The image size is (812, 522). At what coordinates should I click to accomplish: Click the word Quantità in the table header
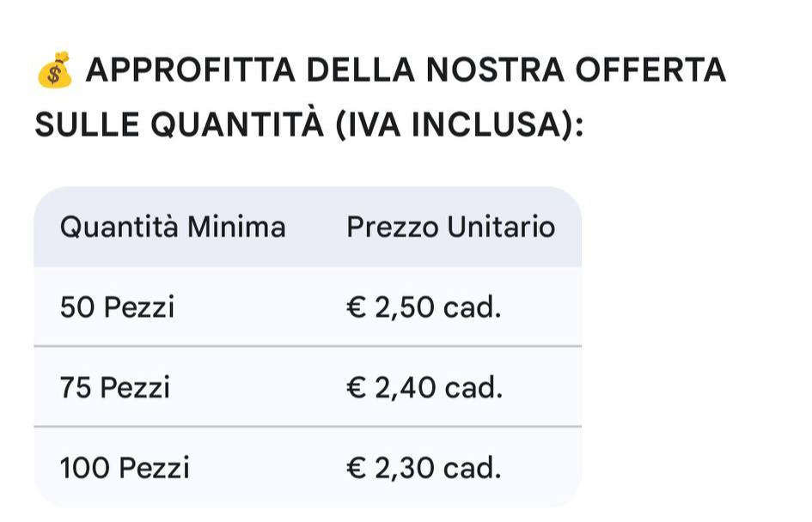point(119,228)
